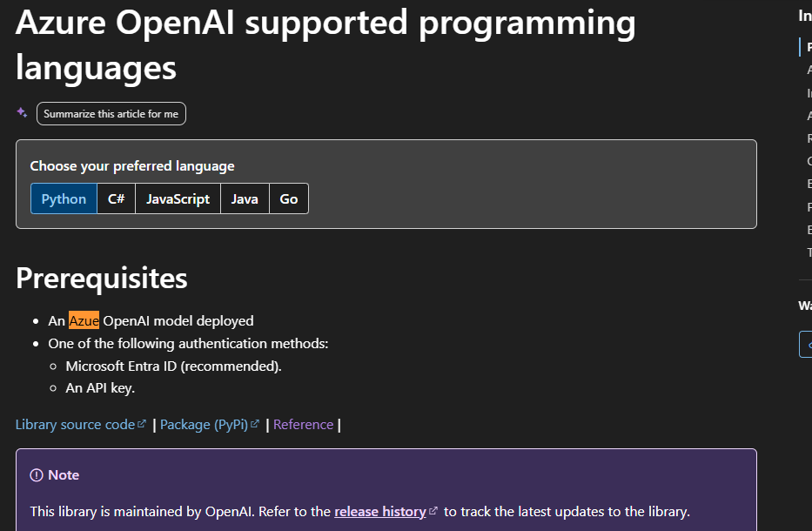Open the release history link

[x=386, y=512]
